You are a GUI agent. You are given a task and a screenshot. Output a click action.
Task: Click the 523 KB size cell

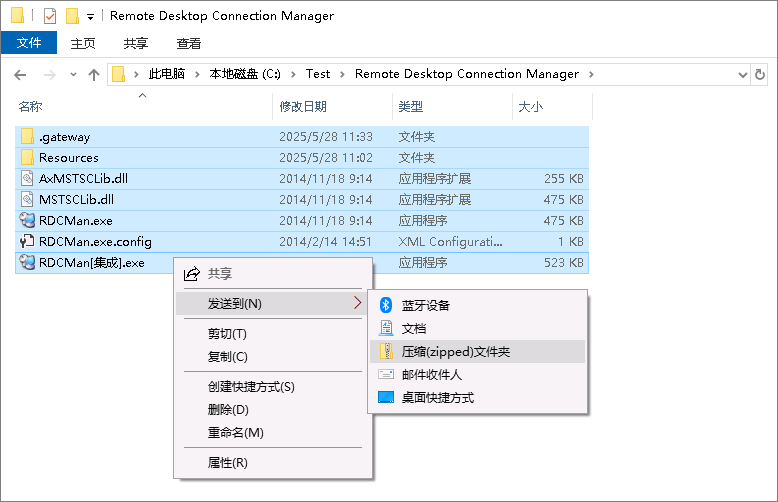pos(564,262)
